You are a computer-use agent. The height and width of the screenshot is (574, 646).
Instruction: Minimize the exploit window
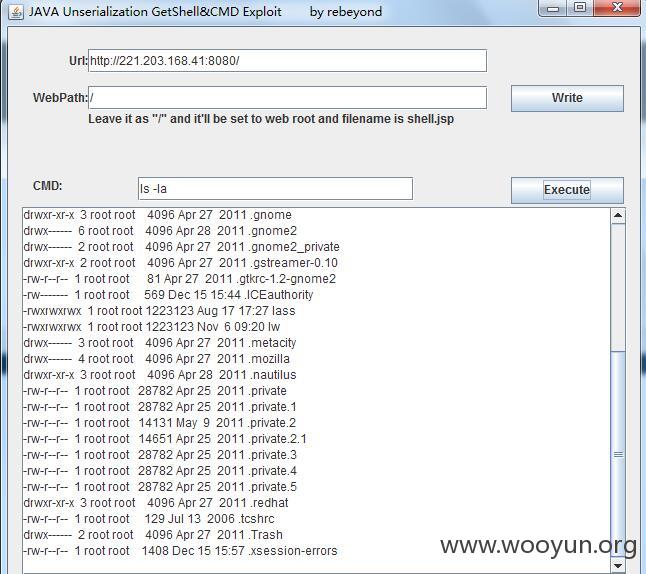pos(553,8)
